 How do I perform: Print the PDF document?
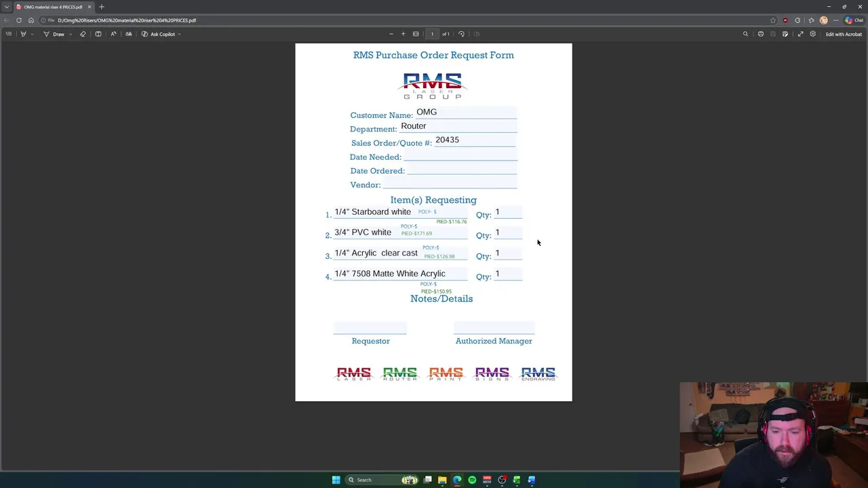(761, 34)
